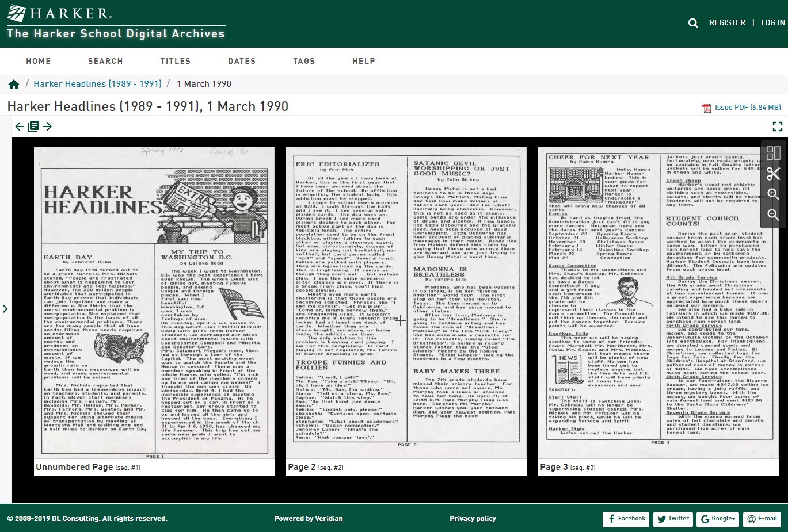Share the page on Twitter

click(x=672, y=519)
